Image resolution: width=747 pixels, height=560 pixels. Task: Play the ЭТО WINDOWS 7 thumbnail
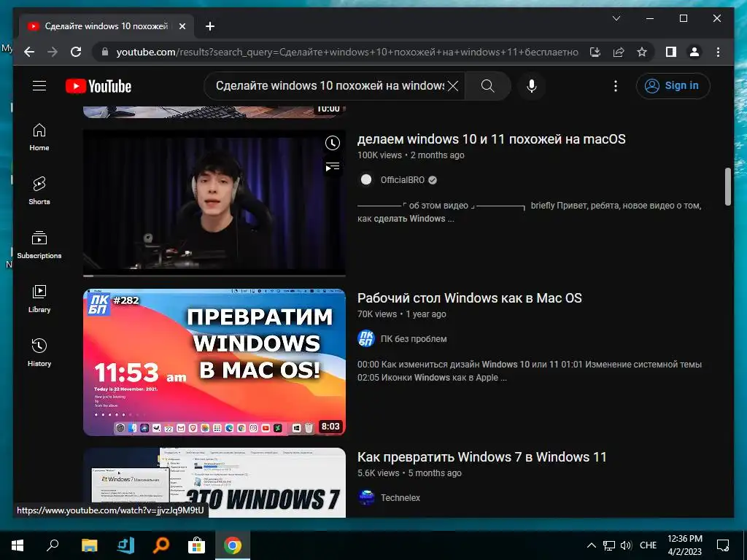(x=214, y=483)
